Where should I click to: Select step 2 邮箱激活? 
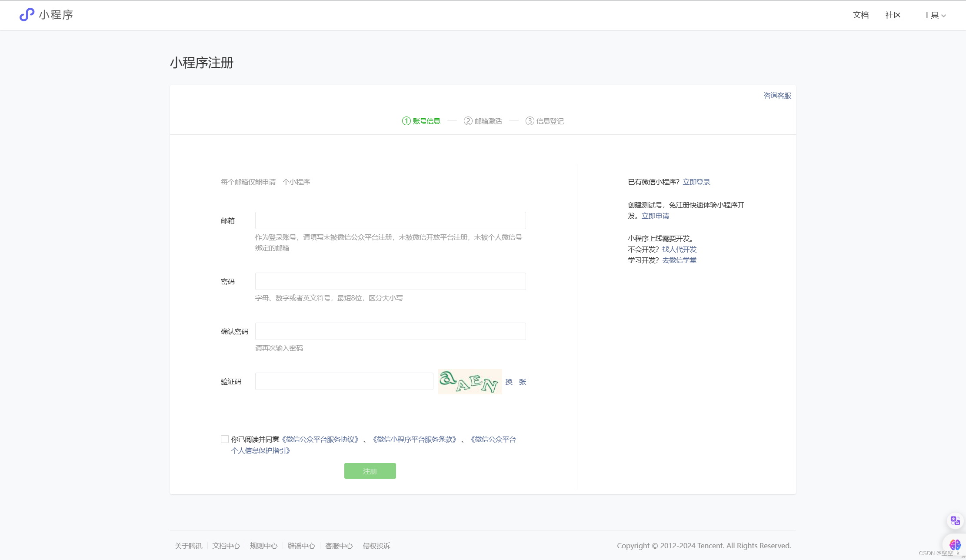483,121
